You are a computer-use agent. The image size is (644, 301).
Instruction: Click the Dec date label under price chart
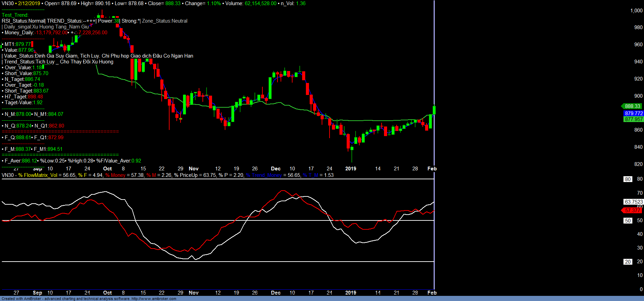click(x=275, y=169)
